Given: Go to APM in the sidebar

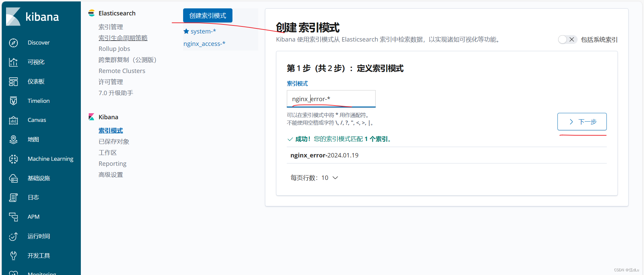Looking at the screenshot, I should click(x=34, y=217).
